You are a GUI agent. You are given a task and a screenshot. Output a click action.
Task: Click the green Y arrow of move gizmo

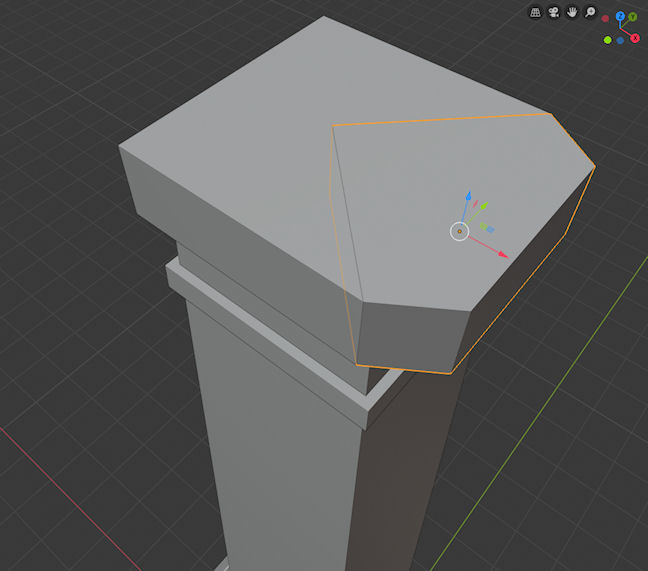pos(483,207)
